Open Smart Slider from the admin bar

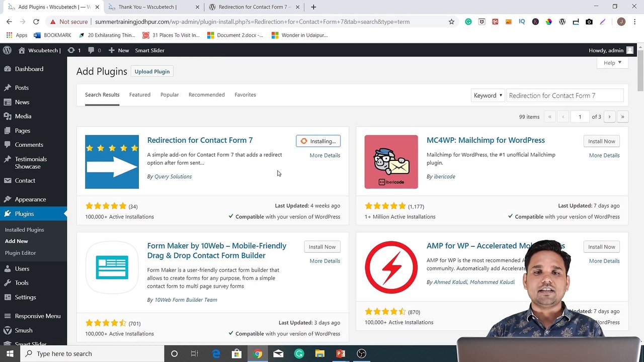pos(149,50)
